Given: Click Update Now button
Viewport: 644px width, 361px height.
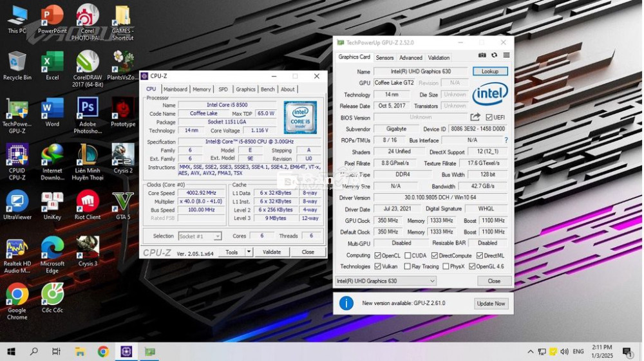Looking at the screenshot, I should click(491, 304).
